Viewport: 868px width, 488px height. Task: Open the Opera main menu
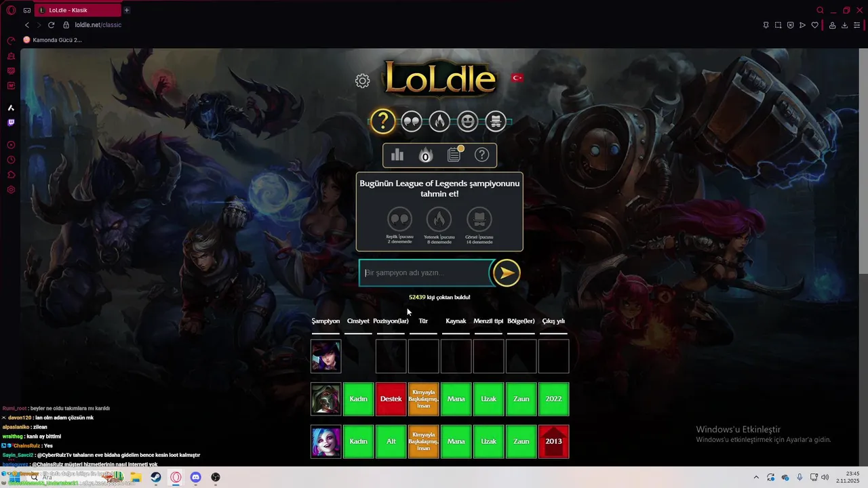[x=11, y=10]
